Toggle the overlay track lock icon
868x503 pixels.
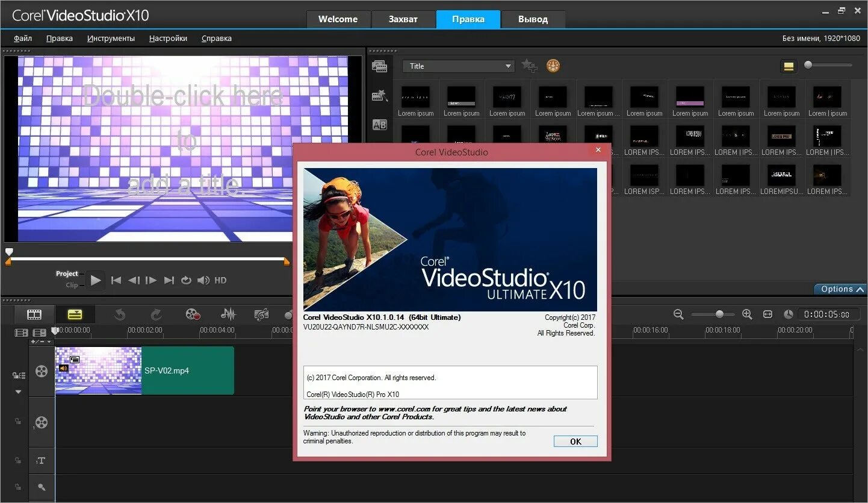[x=18, y=422]
